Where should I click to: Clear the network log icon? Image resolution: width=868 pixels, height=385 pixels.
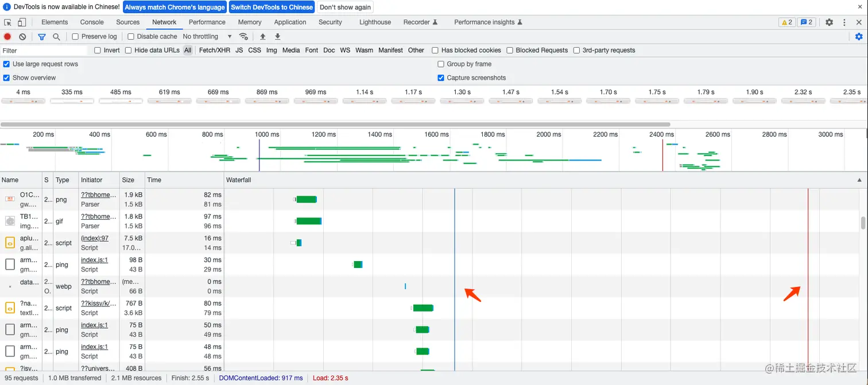click(22, 37)
